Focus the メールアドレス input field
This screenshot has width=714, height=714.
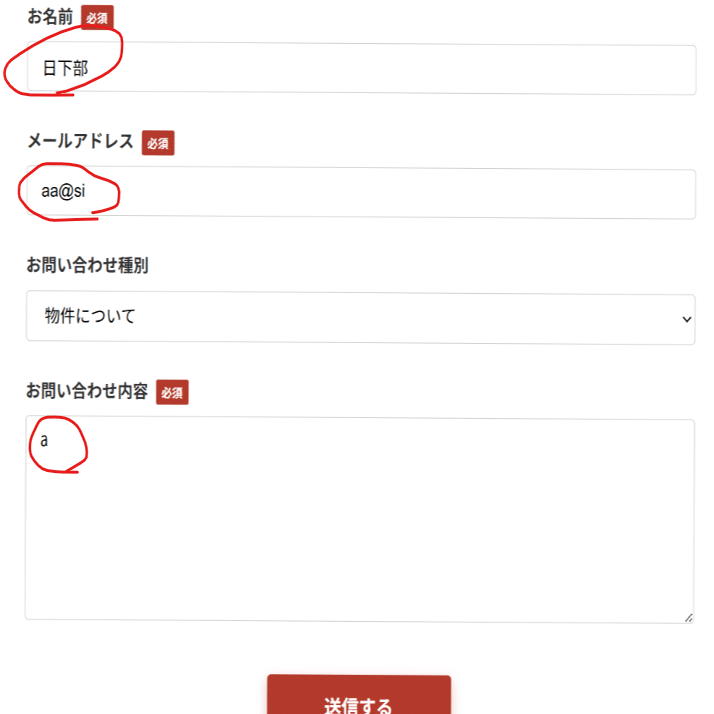pos(361,193)
